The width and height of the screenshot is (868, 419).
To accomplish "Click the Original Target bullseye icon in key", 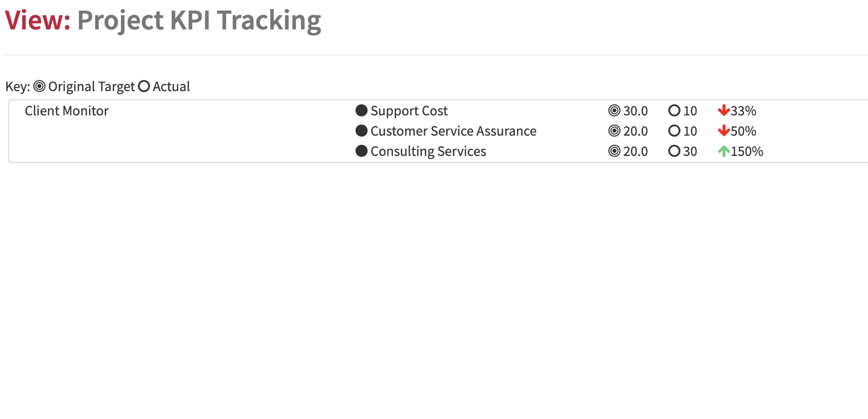I will tap(39, 86).
